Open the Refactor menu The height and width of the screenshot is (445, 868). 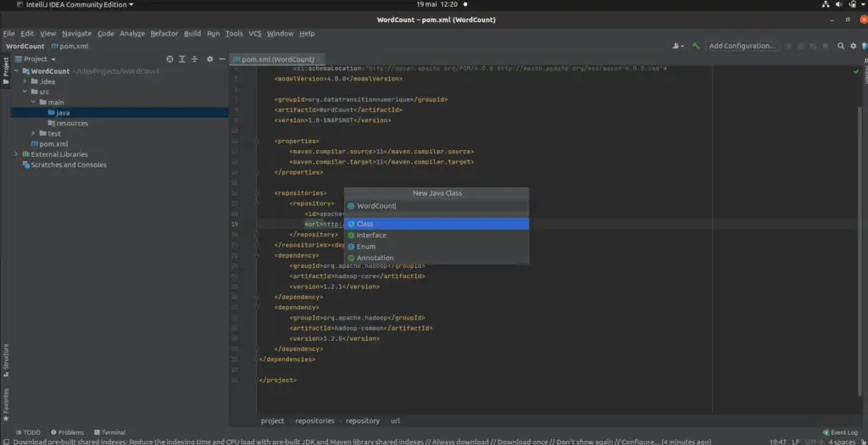[x=164, y=34]
